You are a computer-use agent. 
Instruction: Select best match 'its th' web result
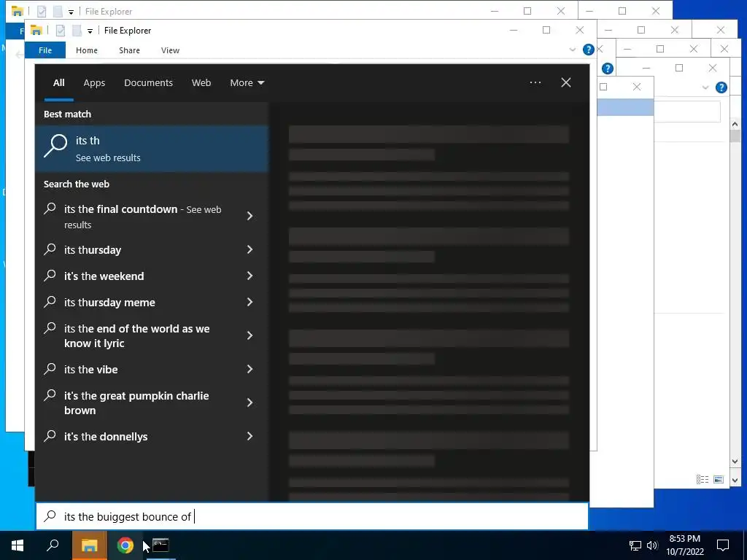(152, 149)
